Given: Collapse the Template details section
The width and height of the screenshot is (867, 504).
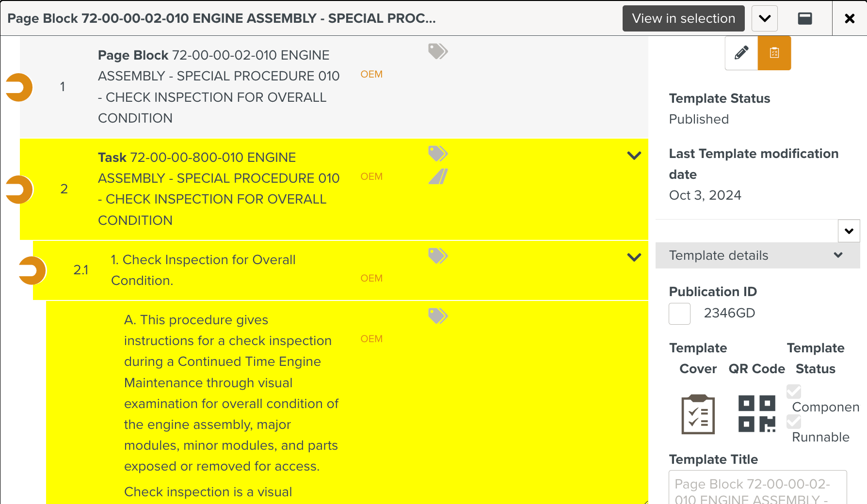Looking at the screenshot, I should [x=837, y=255].
